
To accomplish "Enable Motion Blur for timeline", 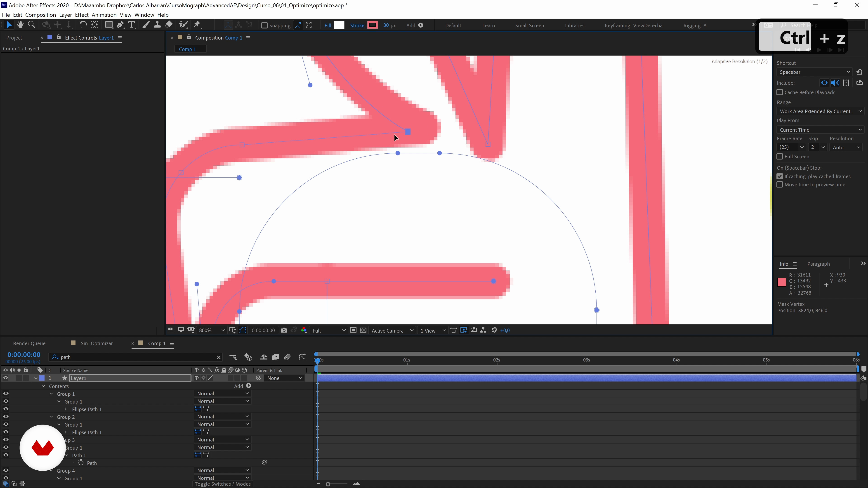I will pos(288,357).
